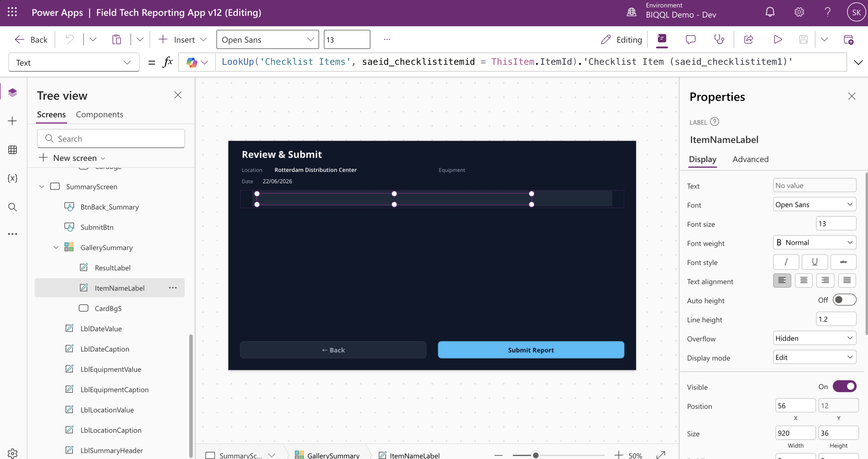
Task: Open the Open Sans toolbar font dropdown
Action: coord(268,39)
